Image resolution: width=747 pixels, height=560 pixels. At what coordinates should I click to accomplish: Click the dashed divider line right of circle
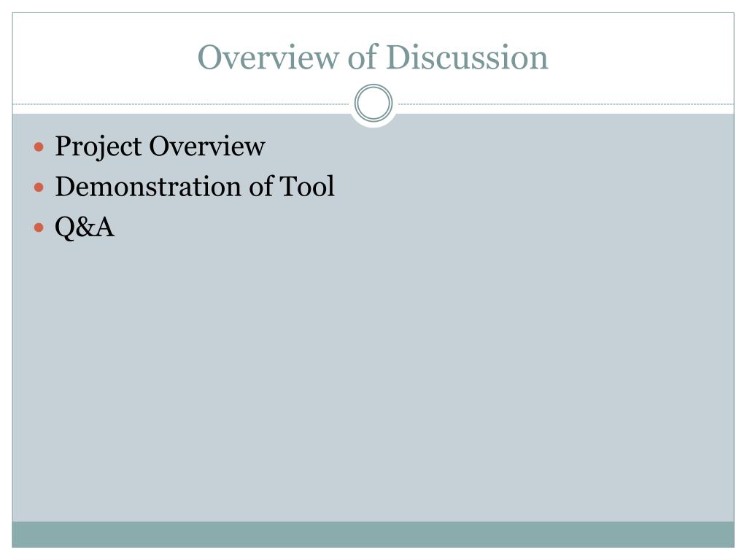(x=566, y=104)
